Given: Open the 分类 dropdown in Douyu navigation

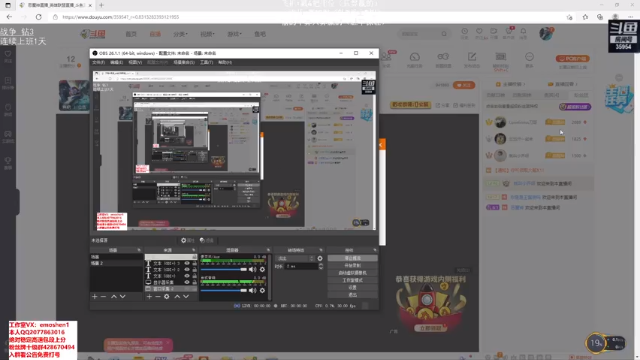Looking at the screenshot, I should click(x=180, y=34).
